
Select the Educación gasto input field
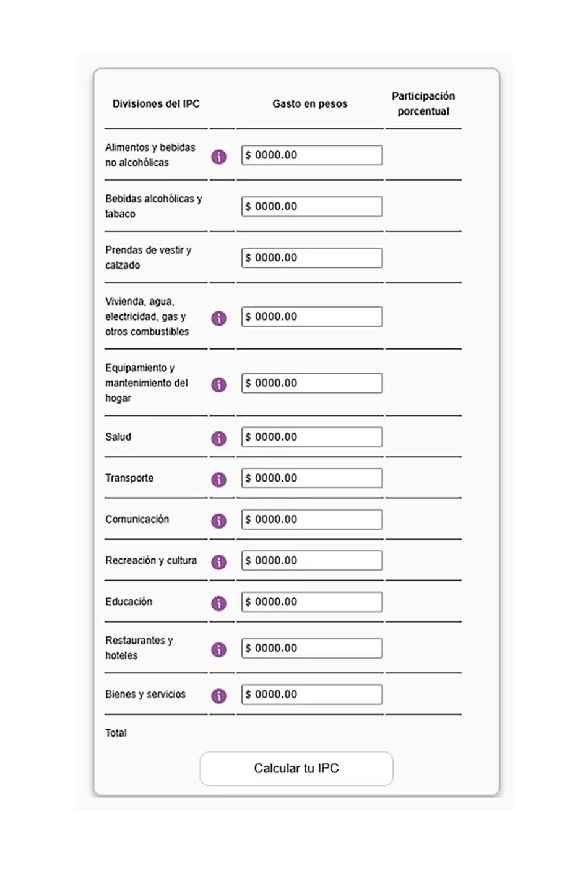[311, 601]
